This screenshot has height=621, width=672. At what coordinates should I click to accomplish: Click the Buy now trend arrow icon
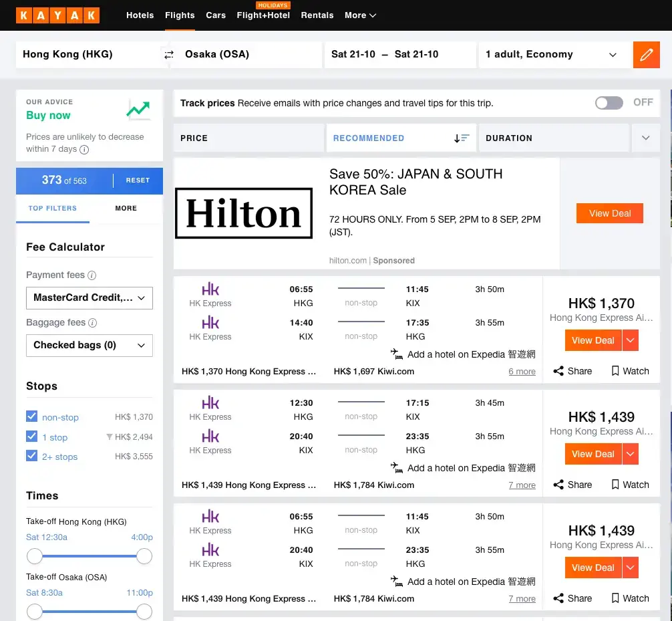point(138,110)
